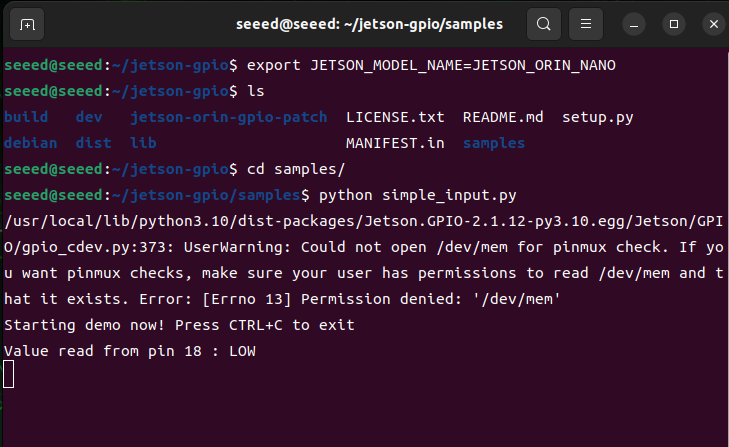Click the blinking cursor block
This screenshot has width=729, height=447.
click(x=8, y=374)
